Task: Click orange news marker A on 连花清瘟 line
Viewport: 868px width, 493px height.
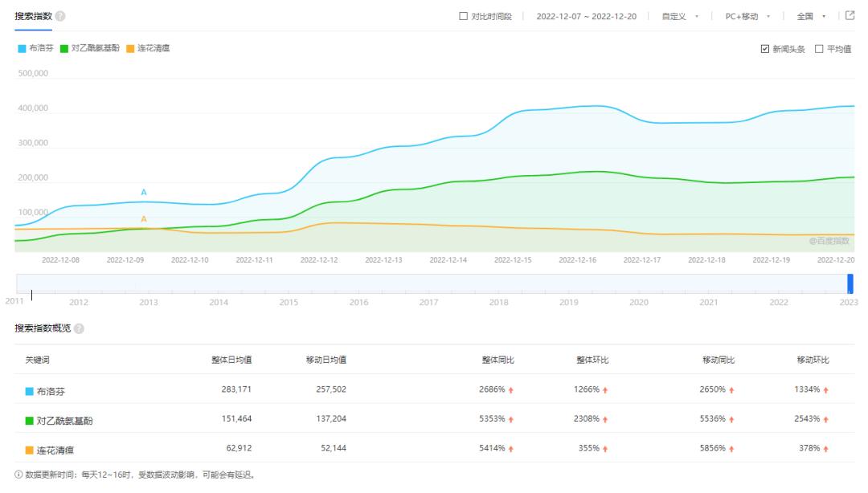Action: pos(144,219)
